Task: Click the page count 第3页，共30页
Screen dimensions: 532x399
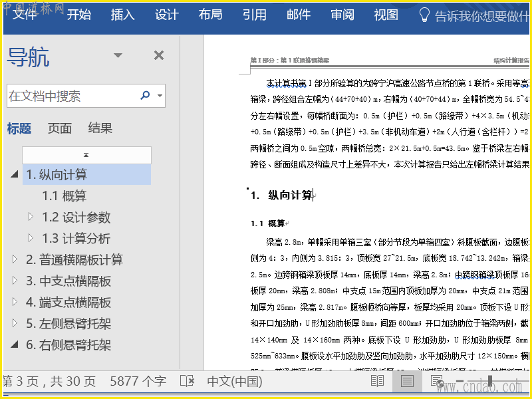Action: pyautogui.click(x=49, y=381)
